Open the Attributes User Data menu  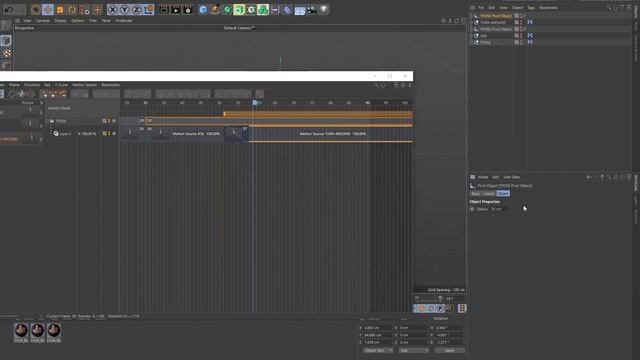(511, 177)
